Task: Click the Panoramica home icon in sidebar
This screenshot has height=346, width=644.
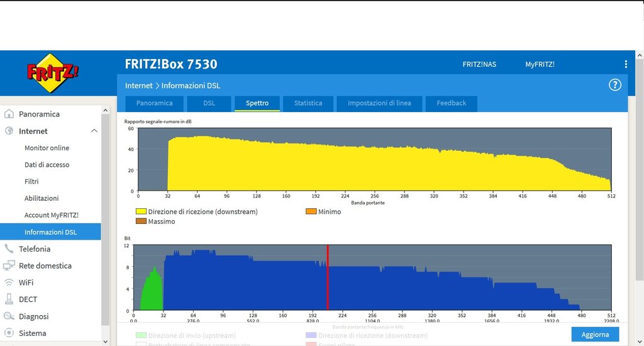Action: pyautogui.click(x=9, y=114)
